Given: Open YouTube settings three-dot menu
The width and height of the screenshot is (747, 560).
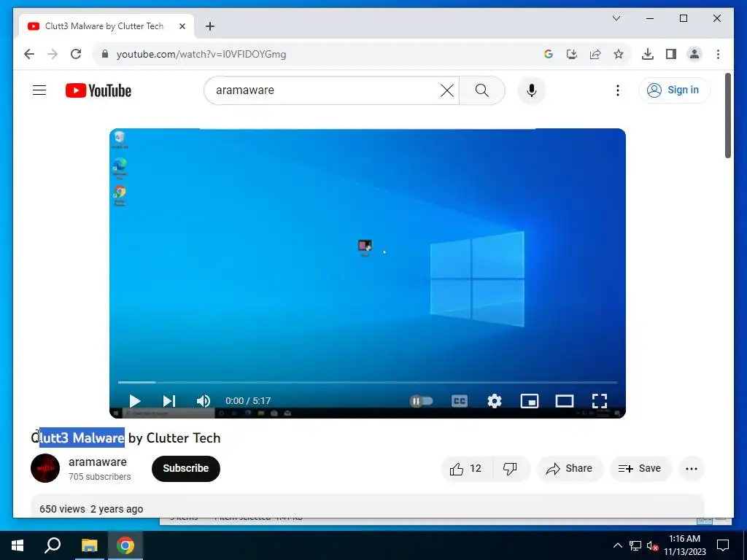Looking at the screenshot, I should point(617,90).
